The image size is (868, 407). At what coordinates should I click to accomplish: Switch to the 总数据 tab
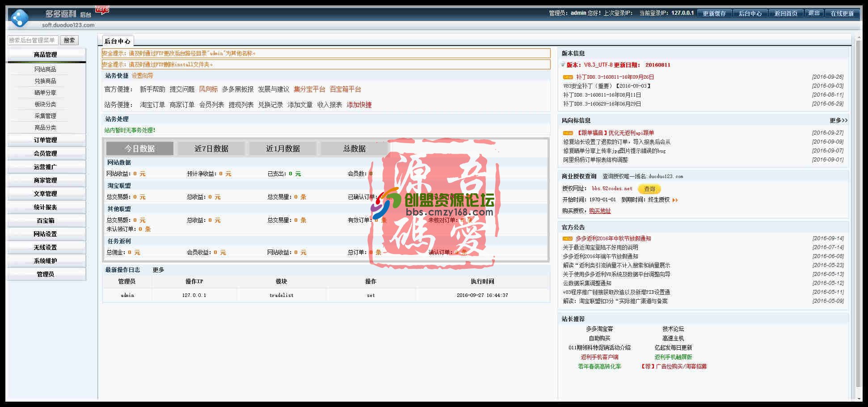coord(354,148)
